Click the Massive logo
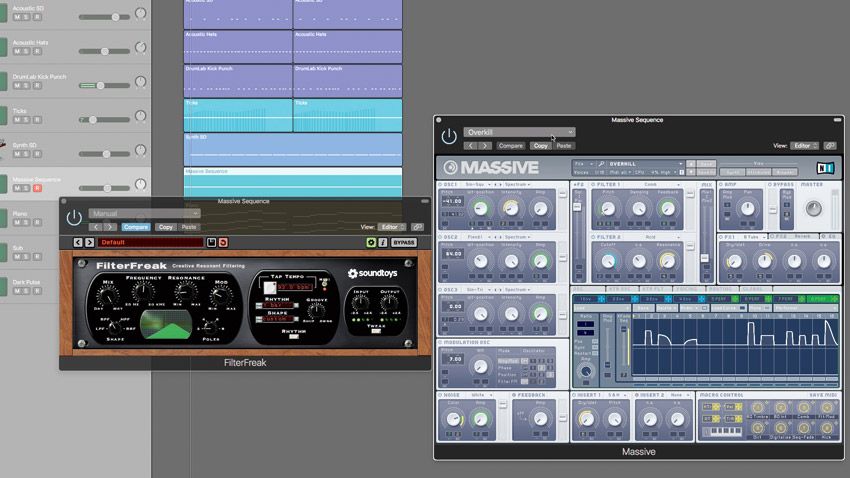 coord(492,167)
